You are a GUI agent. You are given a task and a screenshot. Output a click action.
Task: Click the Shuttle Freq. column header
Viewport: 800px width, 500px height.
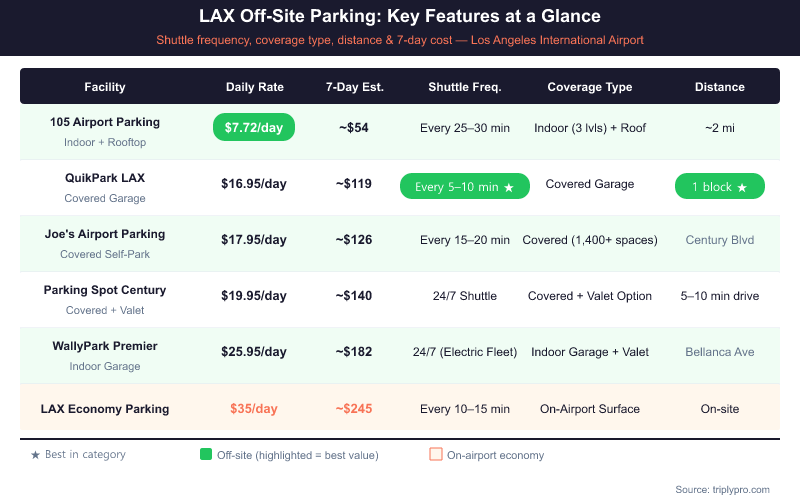pos(464,87)
